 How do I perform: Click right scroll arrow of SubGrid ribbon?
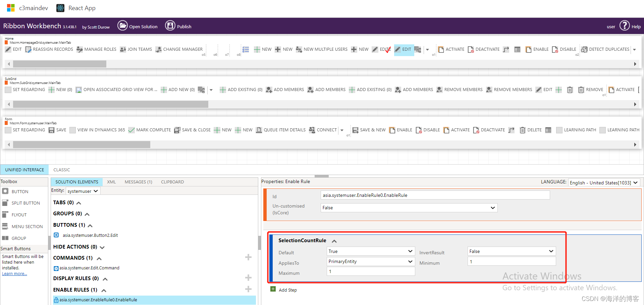click(x=635, y=104)
